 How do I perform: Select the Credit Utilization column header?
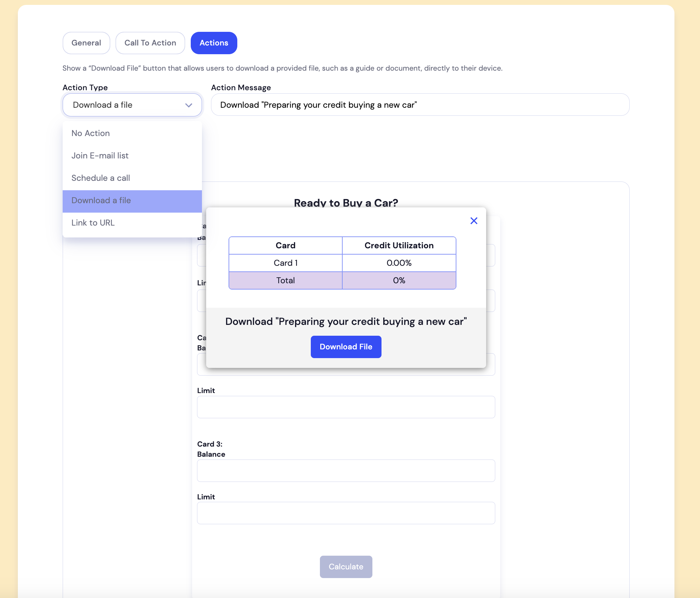[399, 245]
